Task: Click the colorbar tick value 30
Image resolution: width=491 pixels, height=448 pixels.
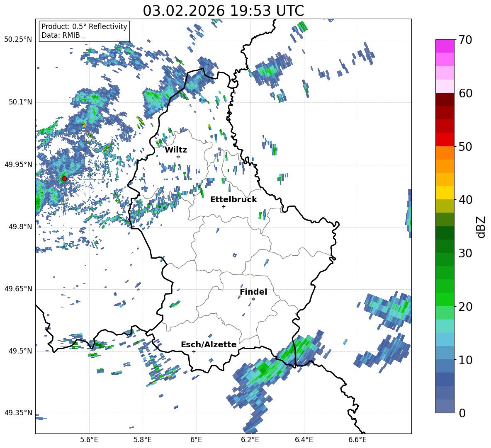Action: (x=465, y=253)
